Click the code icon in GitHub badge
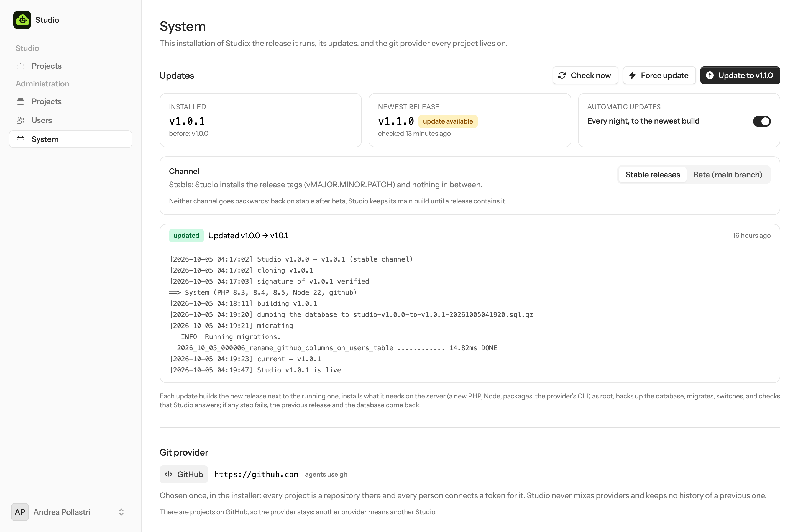This screenshot has height=532, width=798. [169, 474]
